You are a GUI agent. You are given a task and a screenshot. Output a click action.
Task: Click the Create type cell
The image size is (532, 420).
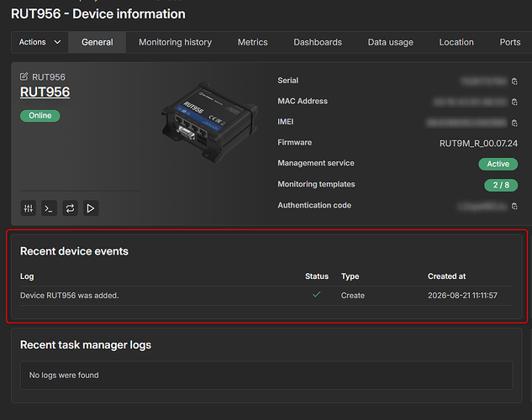point(353,296)
